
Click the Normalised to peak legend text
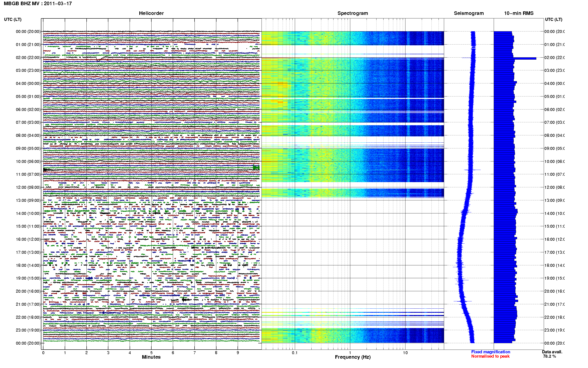[x=490, y=356]
